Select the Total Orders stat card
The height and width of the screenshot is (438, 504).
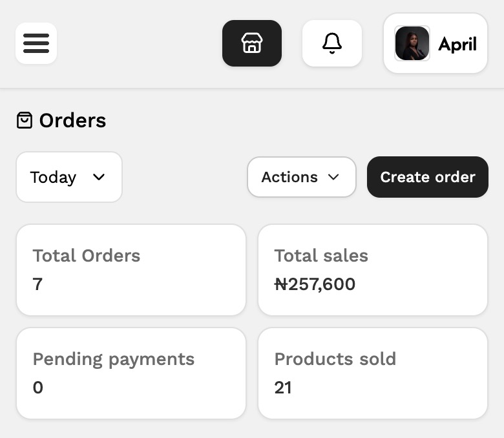[x=131, y=270]
